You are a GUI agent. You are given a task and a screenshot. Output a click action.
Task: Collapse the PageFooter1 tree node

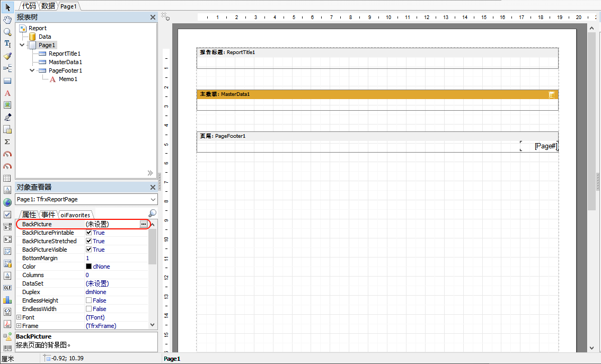coord(32,70)
